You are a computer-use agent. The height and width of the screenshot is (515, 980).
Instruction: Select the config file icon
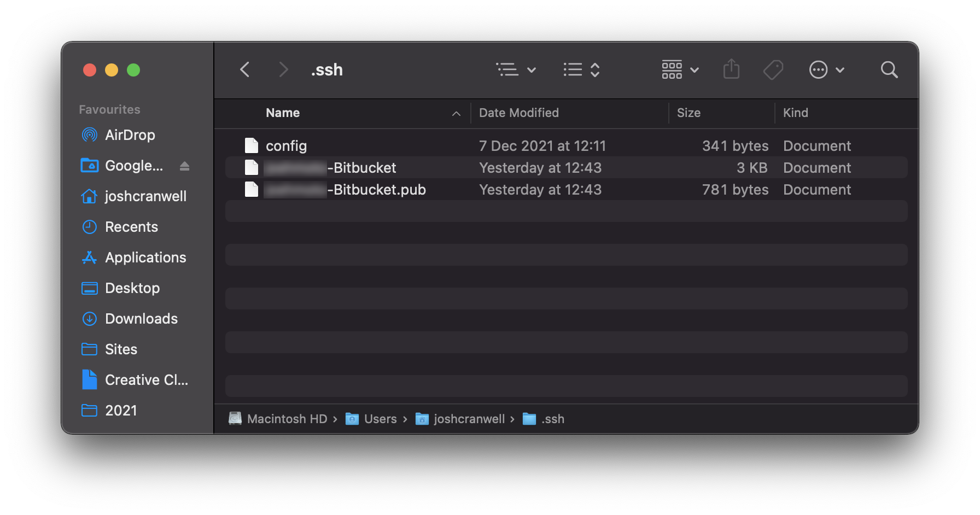[x=252, y=145]
